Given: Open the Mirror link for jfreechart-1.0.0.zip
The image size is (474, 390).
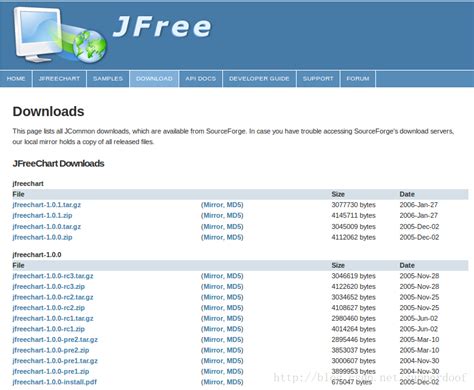Looking at the screenshot, I should tap(213, 237).
